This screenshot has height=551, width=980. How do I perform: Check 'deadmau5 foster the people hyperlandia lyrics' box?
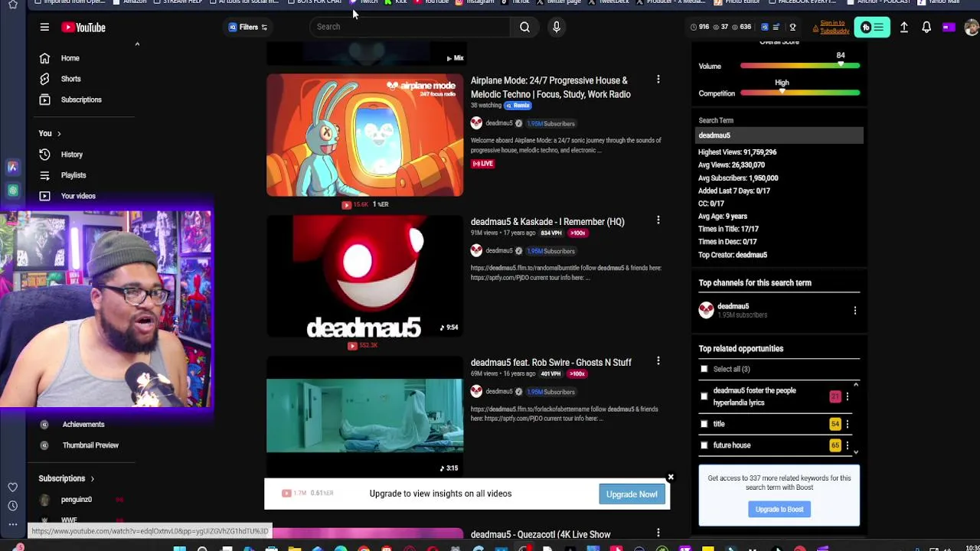[704, 396]
